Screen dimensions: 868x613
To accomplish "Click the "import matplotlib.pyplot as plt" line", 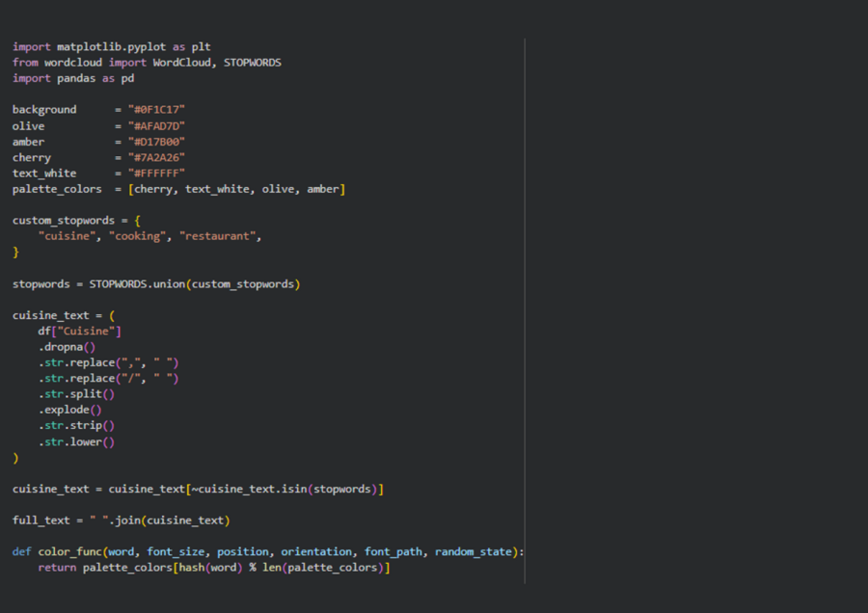I will click(x=111, y=46).
